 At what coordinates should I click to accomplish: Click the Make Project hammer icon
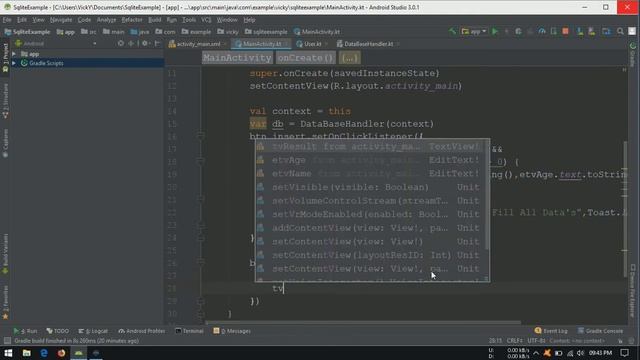[x=452, y=31]
